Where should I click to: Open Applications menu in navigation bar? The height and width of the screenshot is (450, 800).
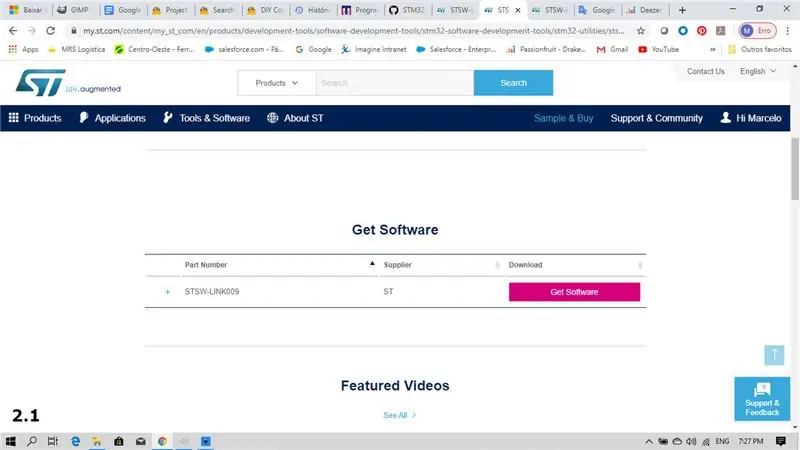pyautogui.click(x=112, y=118)
